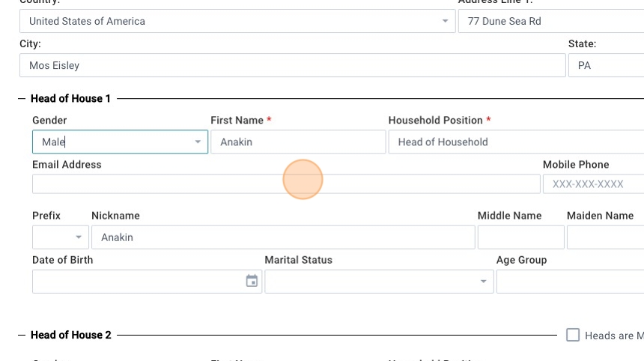The height and width of the screenshot is (361, 644).
Task: Open the Date of Birth calendar picker
Action: pos(252,282)
